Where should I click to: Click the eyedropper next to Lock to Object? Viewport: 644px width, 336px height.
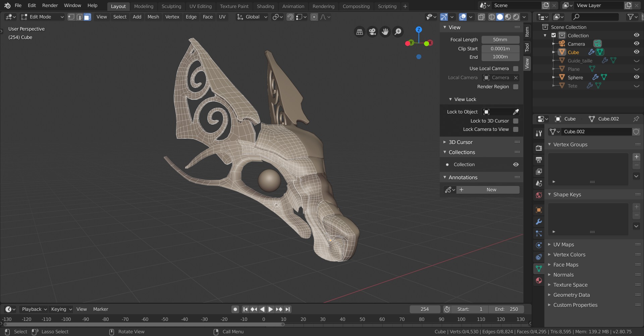516,112
